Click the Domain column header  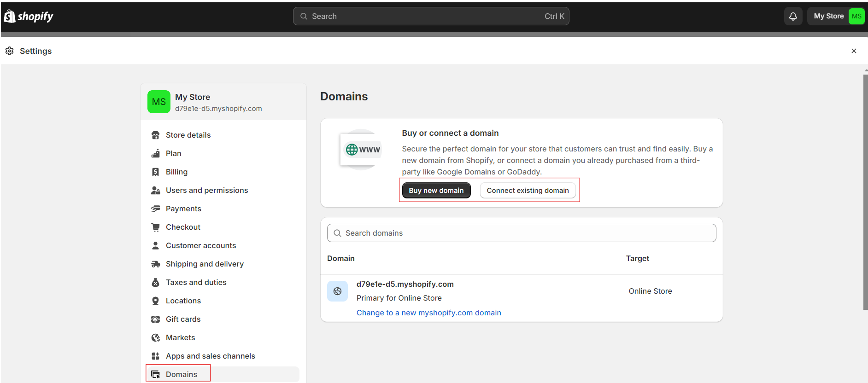pos(341,258)
